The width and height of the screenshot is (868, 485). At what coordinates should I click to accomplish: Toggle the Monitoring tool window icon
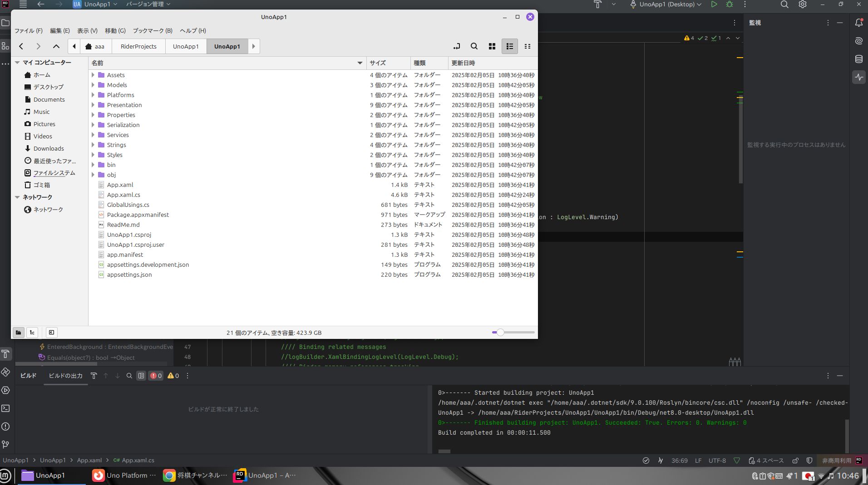[859, 77]
